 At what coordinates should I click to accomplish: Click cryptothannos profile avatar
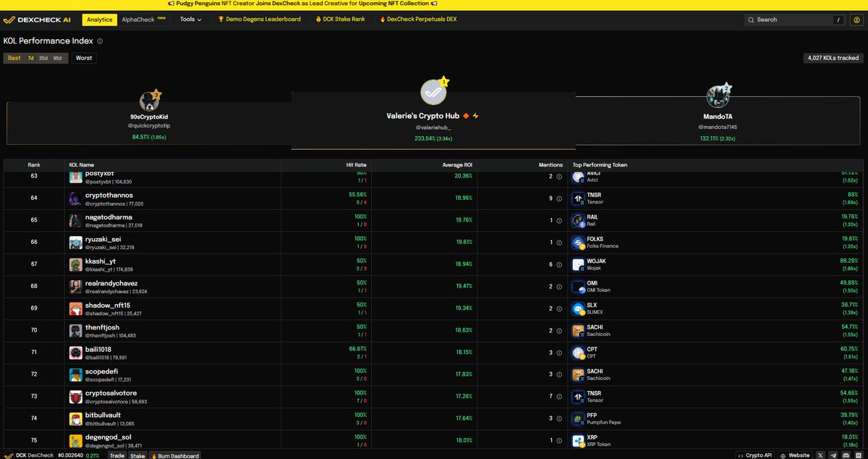click(x=76, y=198)
